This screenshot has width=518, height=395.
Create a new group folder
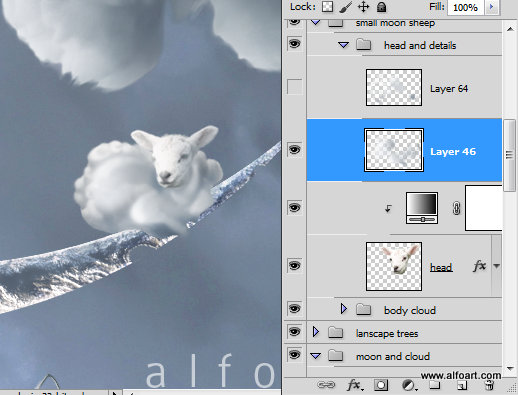(x=434, y=386)
